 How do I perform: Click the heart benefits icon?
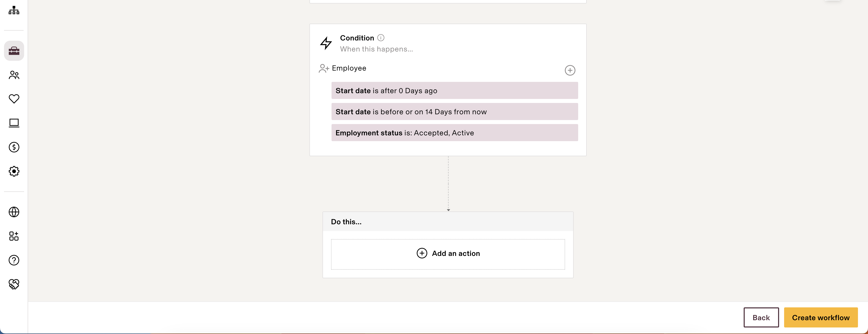tap(14, 99)
